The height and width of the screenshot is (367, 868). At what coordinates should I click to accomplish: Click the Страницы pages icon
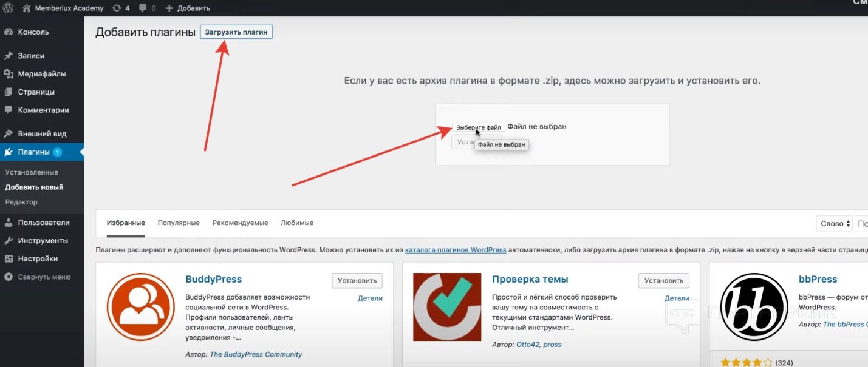[9, 92]
